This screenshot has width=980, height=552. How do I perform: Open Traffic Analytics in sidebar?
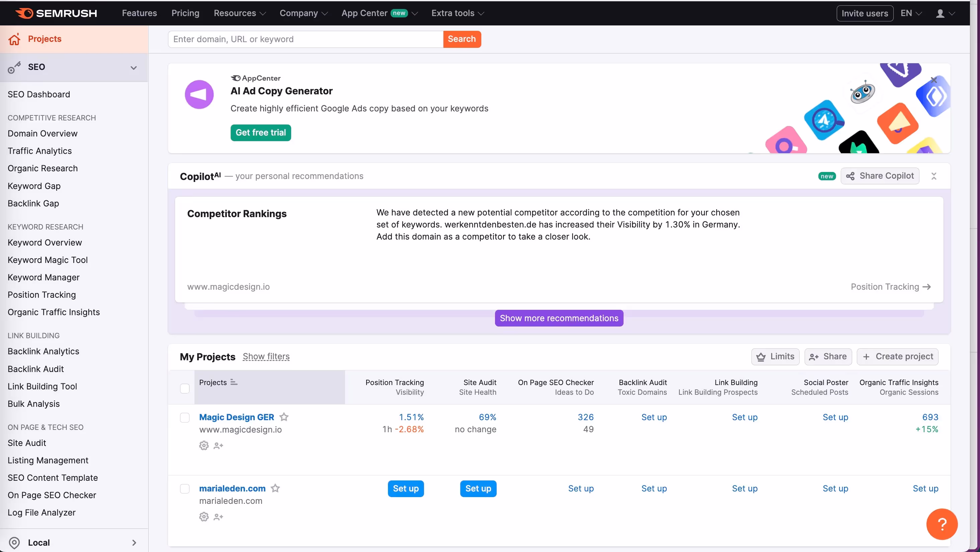pyautogui.click(x=39, y=151)
